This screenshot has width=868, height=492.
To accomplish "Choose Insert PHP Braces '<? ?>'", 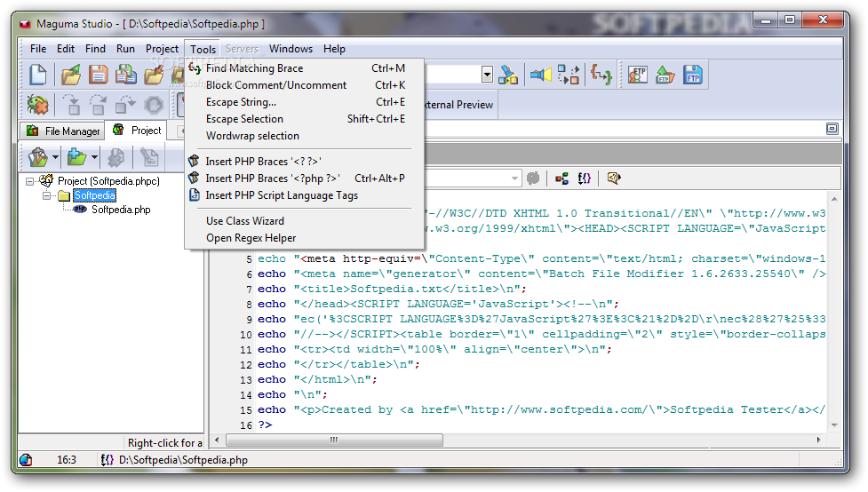I will (305, 161).
